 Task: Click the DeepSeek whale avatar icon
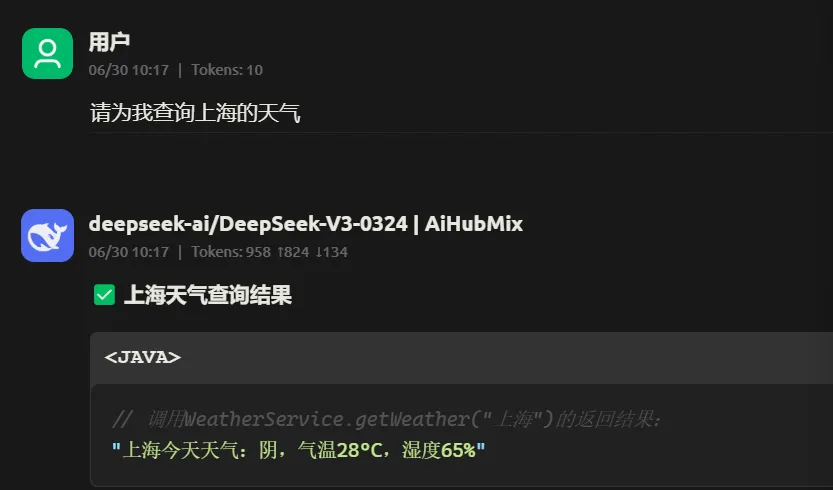coord(47,235)
